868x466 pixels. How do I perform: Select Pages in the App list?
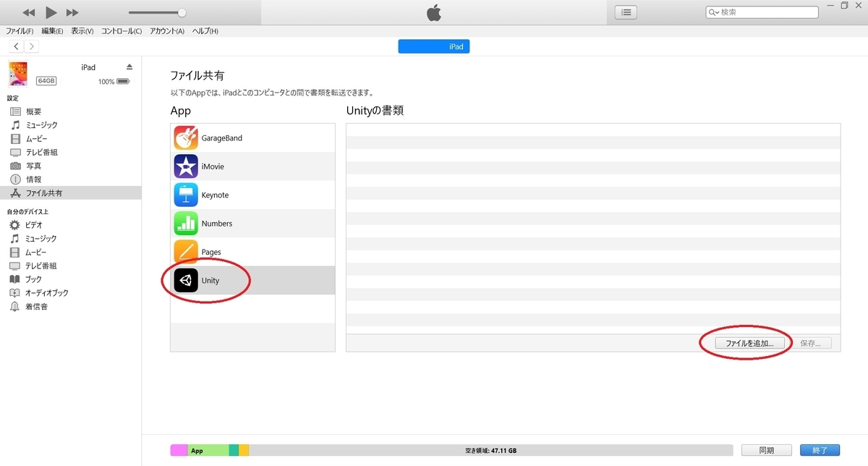pyautogui.click(x=252, y=252)
